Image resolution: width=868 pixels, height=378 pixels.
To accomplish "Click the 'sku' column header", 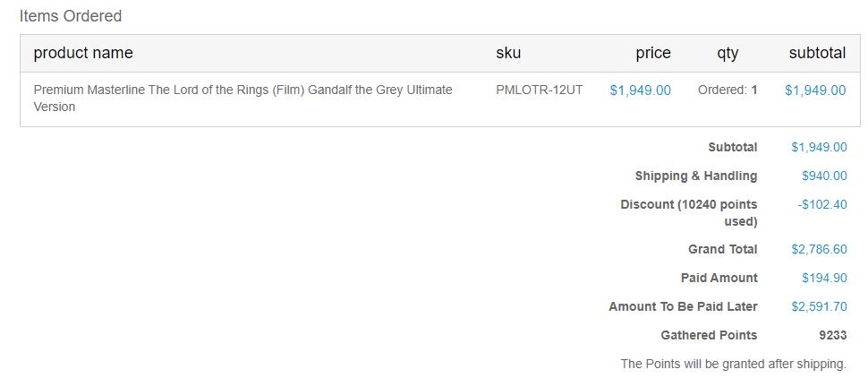I will (508, 53).
